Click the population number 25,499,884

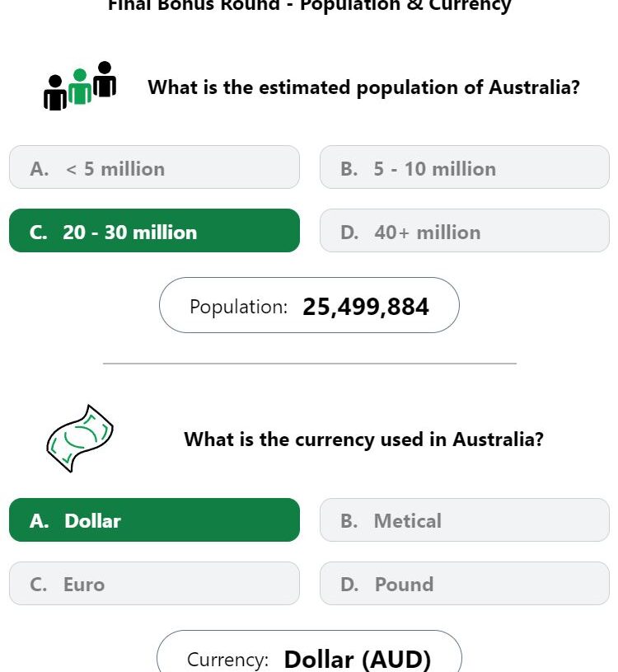366,307
